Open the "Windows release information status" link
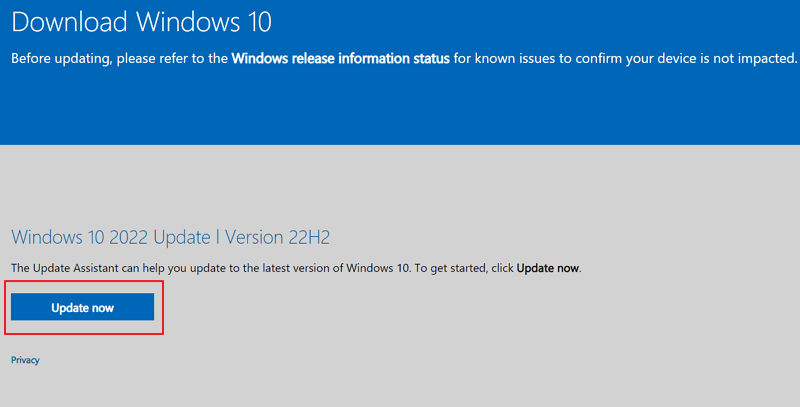The height and width of the screenshot is (407, 800). [x=340, y=59]
